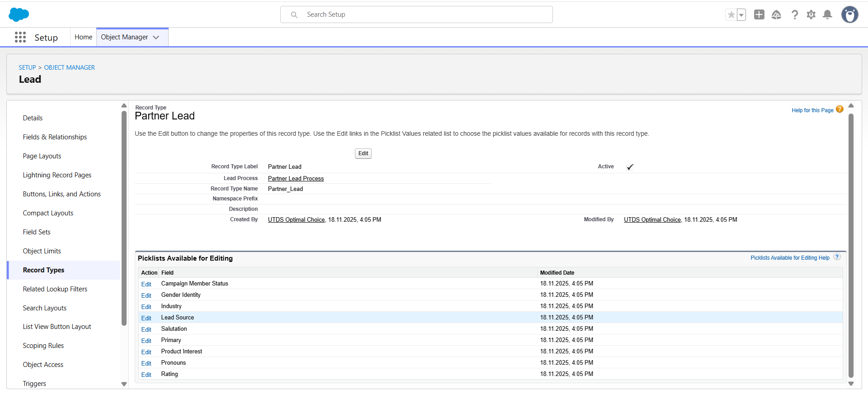This screenshot has width=868, height=395.
Task: Click the orange help question icon
Action: [x=840, y=109]
